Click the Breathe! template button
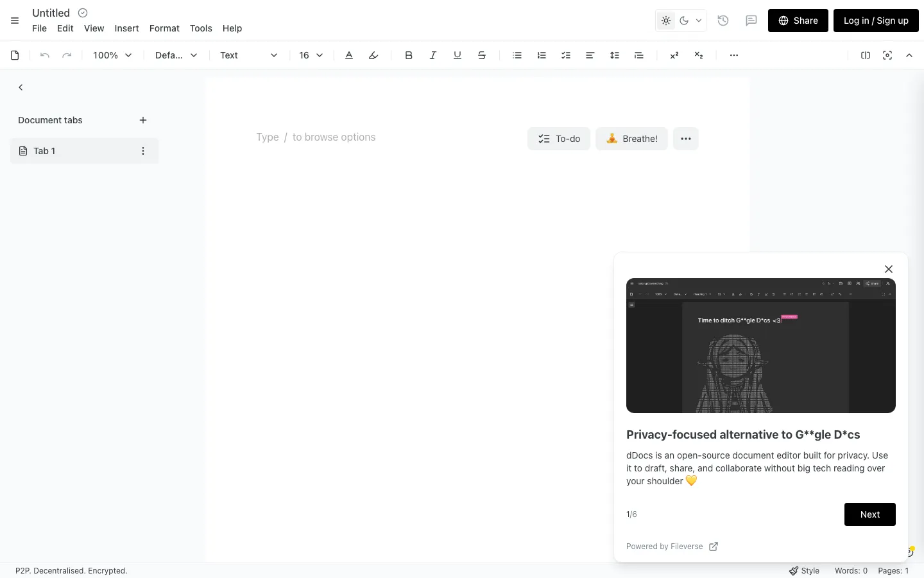This screenshot has width=924, height=578. click(x=632, y=139)
